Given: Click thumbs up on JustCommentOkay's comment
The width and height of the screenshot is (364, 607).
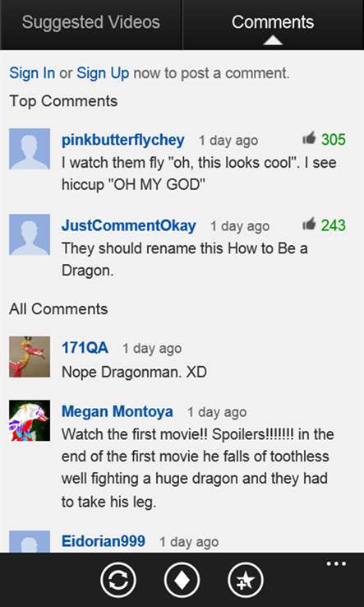Looking at the screenshot, I should [309, 224].
